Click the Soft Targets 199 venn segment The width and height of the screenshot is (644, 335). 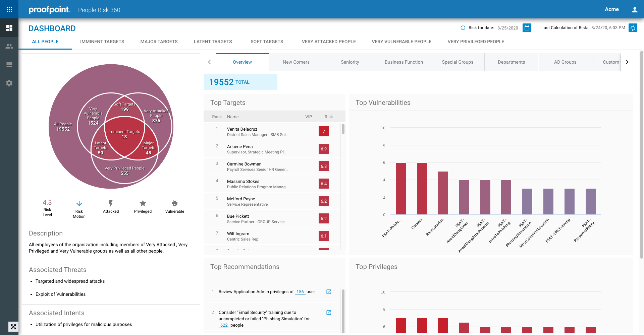pos(124,107)
